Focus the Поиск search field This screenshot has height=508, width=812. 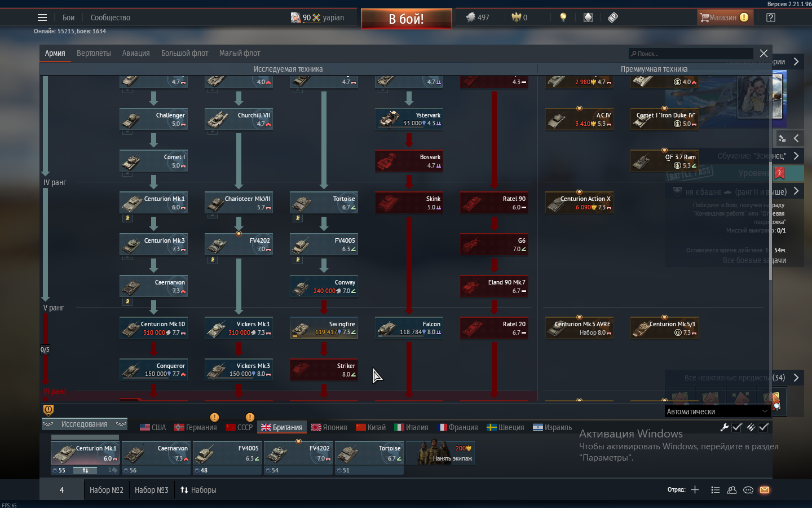point(691,54)
